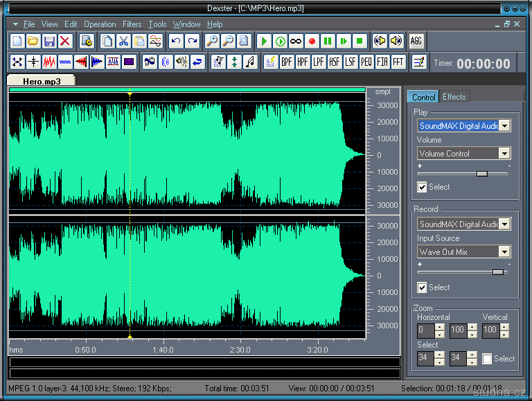The height and width of the screenshot is (401, 532).
Task: Open the Filters menu
Action: [x=132, y=24]
